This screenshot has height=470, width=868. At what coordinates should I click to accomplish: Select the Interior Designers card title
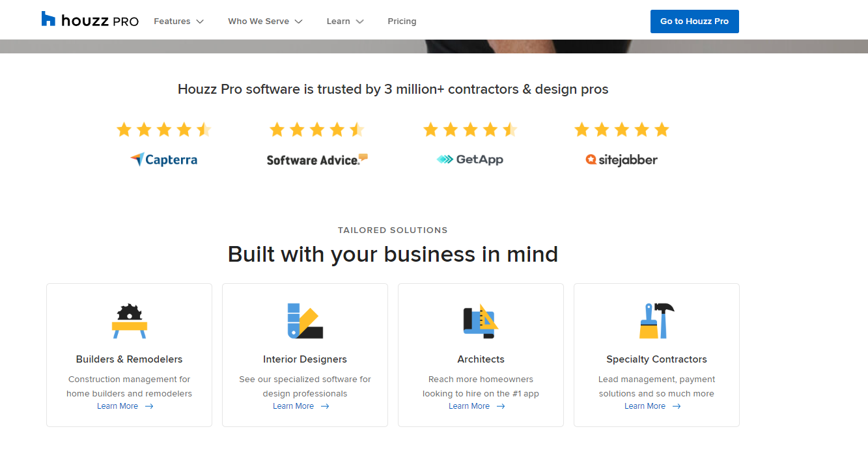point(305,359)
